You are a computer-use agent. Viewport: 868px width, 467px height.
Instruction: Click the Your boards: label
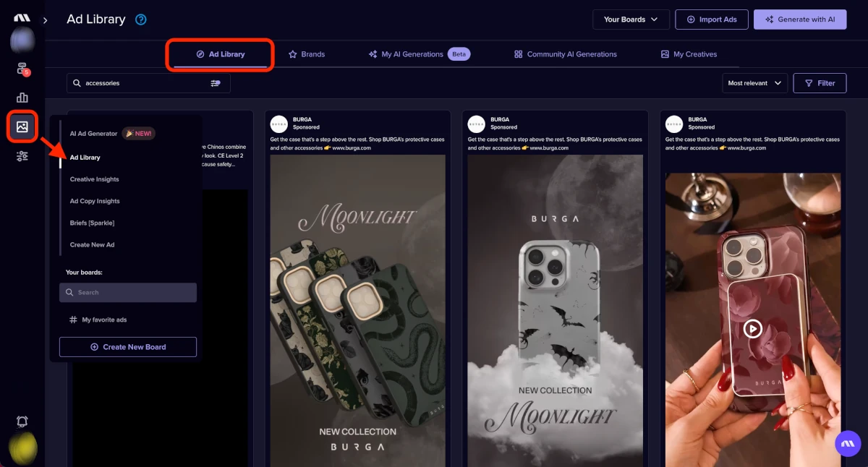[85, 273]
